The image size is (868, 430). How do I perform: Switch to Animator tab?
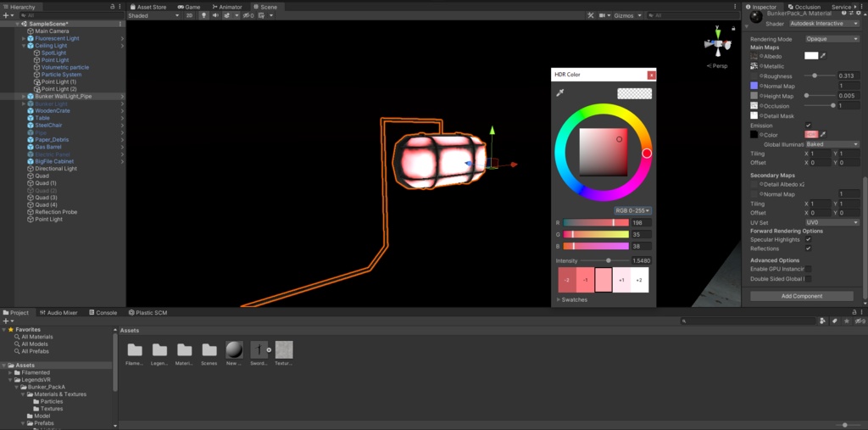coord(227,7)
